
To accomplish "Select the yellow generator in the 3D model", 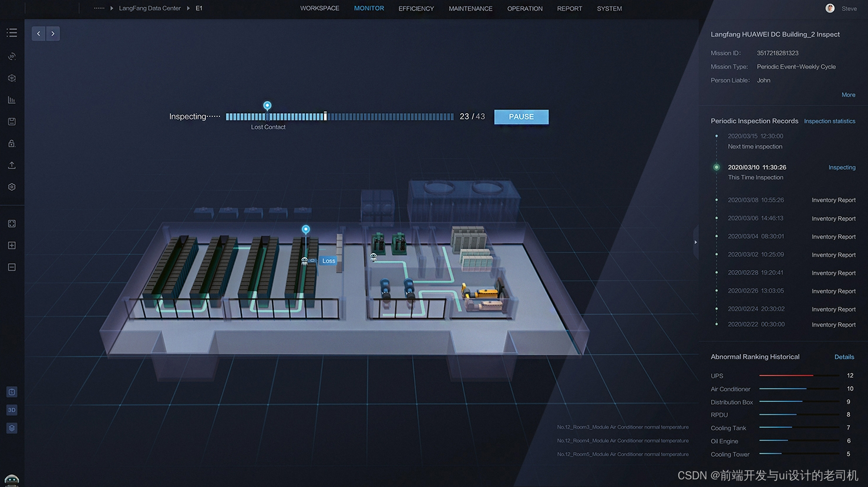I will [x=484, y=293].
